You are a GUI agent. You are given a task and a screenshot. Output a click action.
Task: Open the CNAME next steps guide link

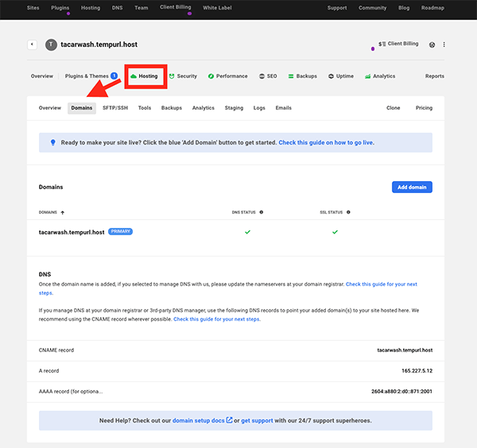217,319
